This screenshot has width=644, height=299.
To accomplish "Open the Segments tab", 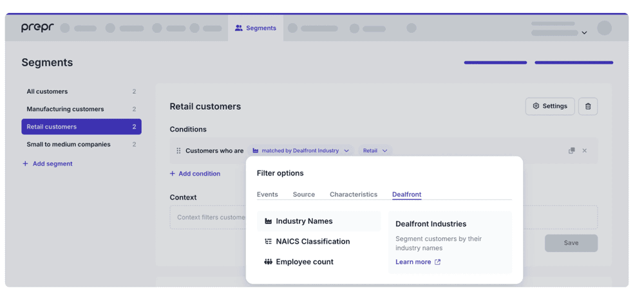I will point(256,28).
